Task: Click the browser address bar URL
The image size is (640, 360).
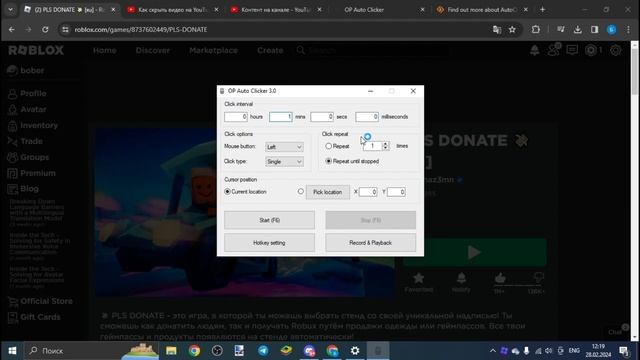Action: 141,29
